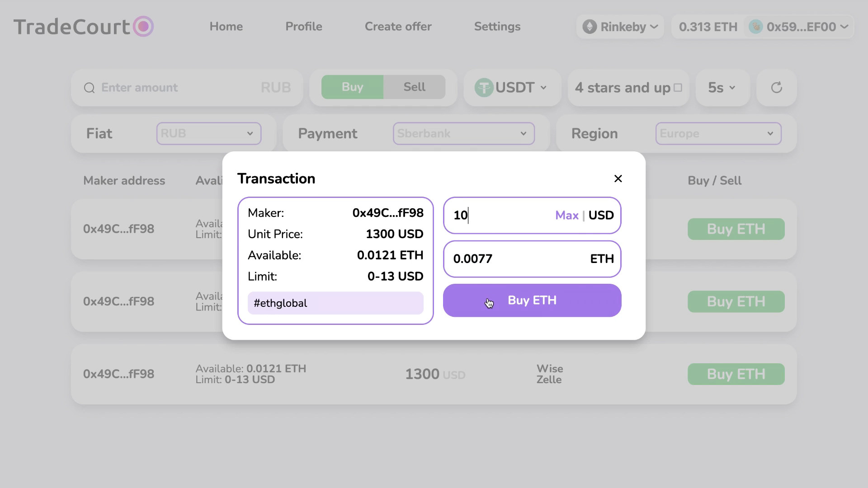Click the ETH amount field showing 0.0077
868x488 pixels.
click(532, 259)
